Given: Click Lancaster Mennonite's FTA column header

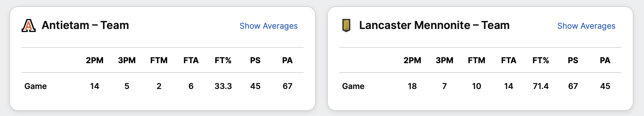Looking at the screenshot, I should click(x=509, y=60).
